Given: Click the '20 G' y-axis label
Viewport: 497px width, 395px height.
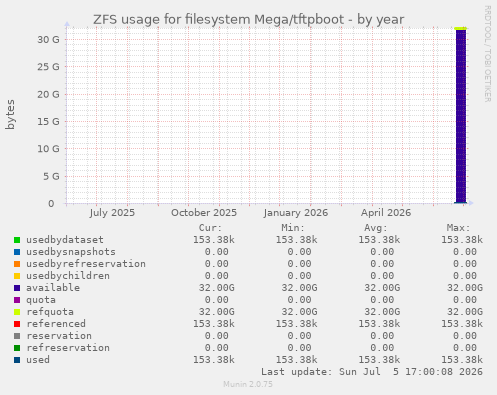Looking at the screenshot, I should 48,94.
